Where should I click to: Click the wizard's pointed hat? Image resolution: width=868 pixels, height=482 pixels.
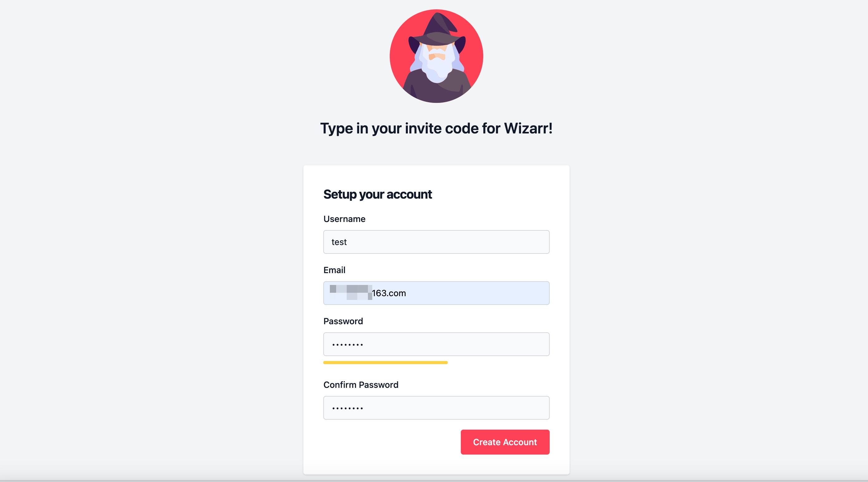[438, 30]
